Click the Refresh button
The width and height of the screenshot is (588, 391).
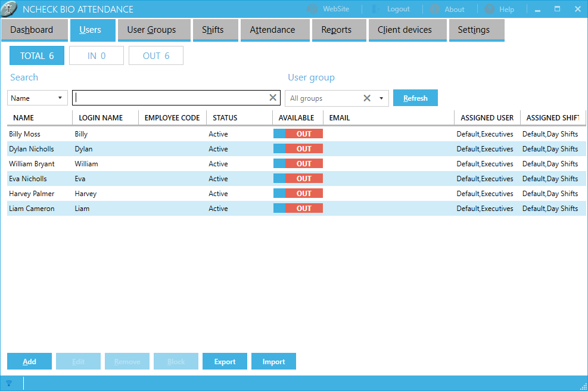[x=415, y=98]
